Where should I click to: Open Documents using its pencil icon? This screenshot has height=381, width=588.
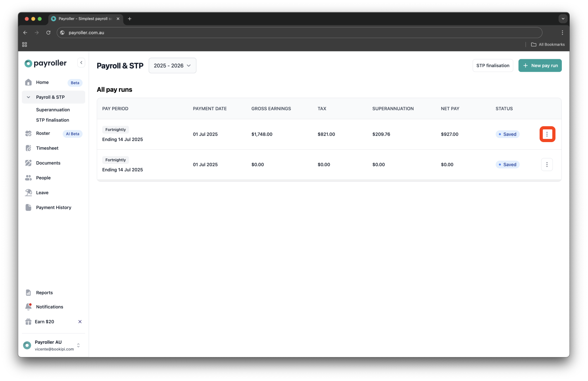coord(28,163)
